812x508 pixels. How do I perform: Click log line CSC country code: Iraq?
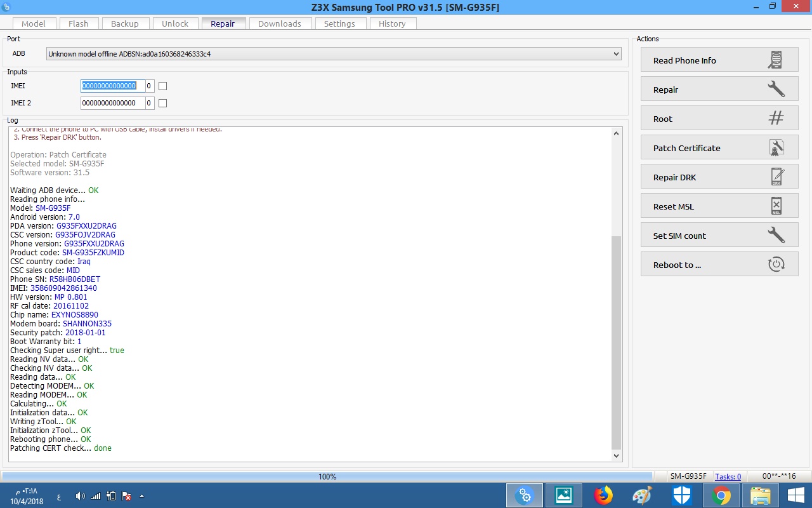click(50, 262)
